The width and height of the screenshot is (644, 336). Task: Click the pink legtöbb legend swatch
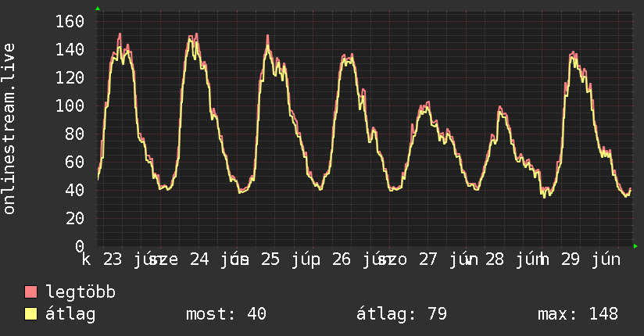coord(30,292)
